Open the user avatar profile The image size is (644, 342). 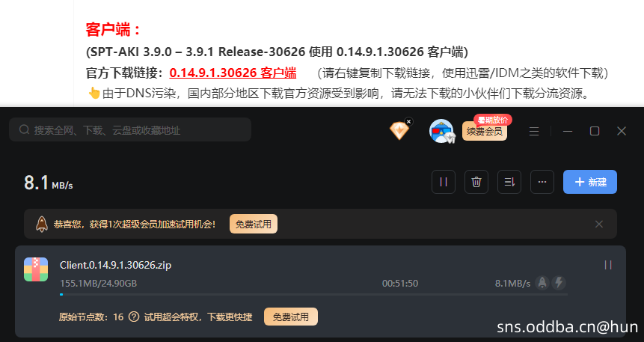pyautogui.click(x=441, y=131)
